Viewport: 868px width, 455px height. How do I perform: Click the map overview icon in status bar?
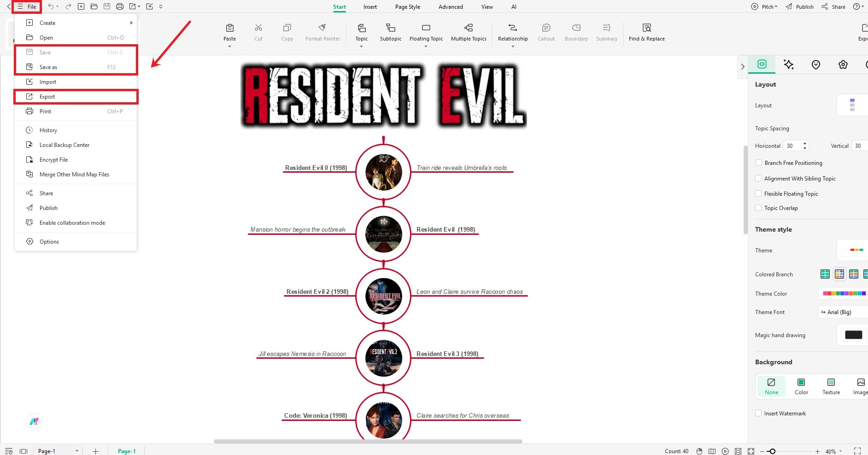(712, 451)
